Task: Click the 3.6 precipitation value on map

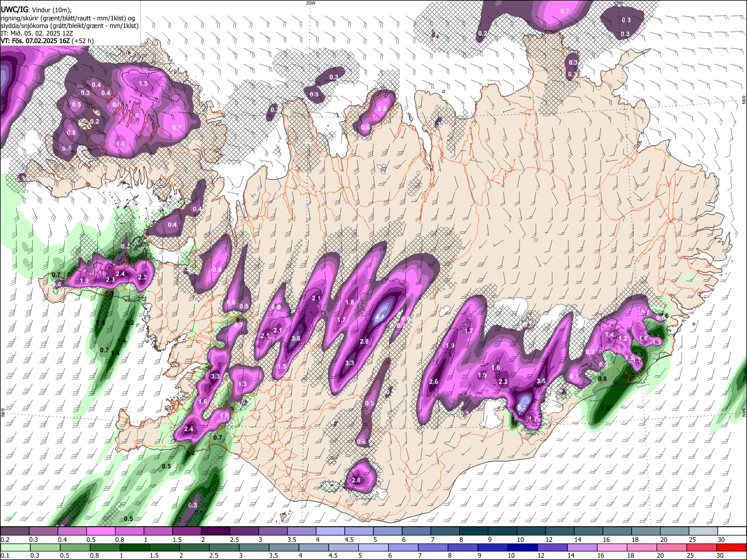Action: (296, 338)
